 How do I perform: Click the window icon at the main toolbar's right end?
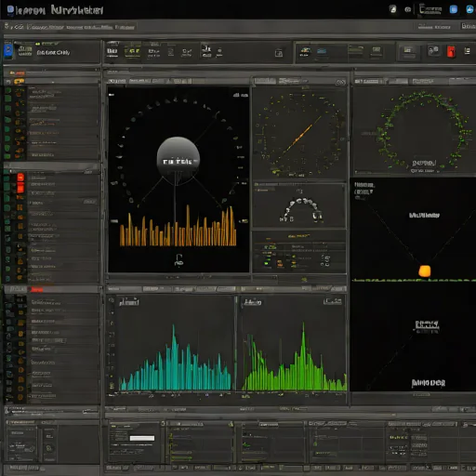point(279,53)
